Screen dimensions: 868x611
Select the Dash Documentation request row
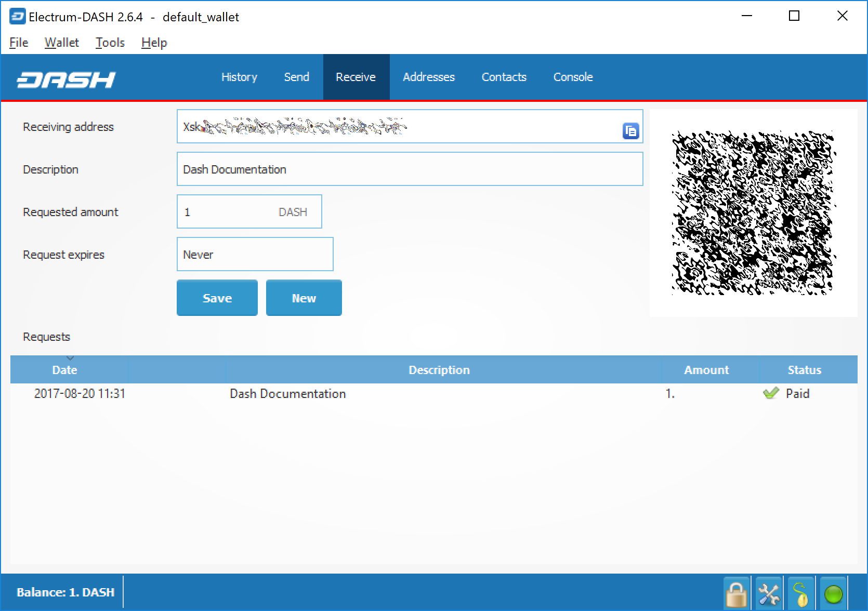coord(287,394)
